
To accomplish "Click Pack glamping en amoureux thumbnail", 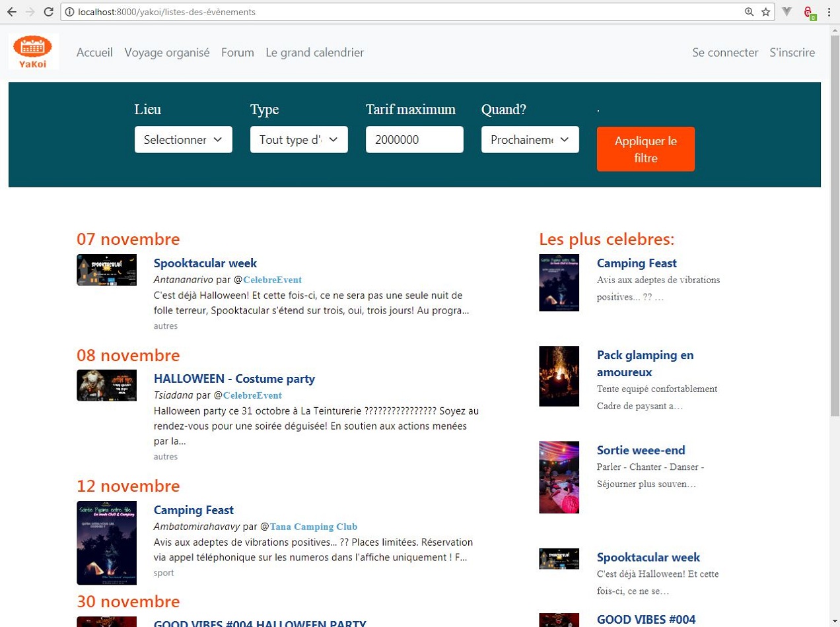I will click(559, 376).
